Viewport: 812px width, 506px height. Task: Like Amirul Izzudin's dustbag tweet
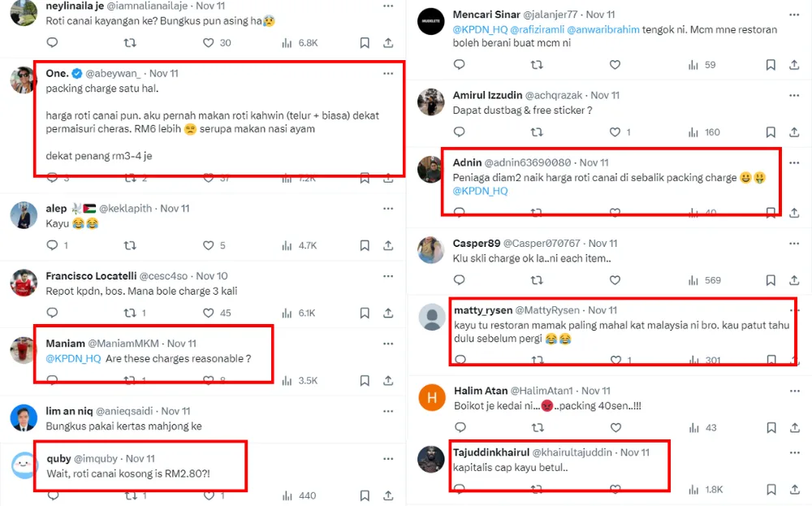point(615,132)
